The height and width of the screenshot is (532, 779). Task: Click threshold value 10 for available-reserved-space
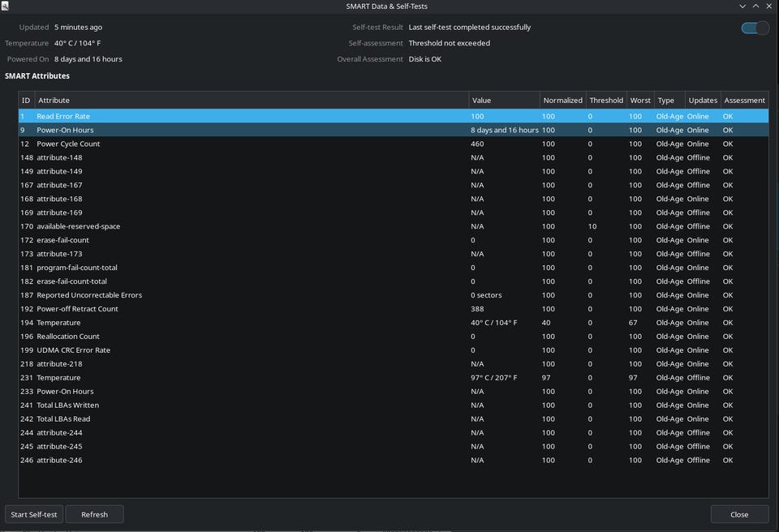(x=592, y=226)
